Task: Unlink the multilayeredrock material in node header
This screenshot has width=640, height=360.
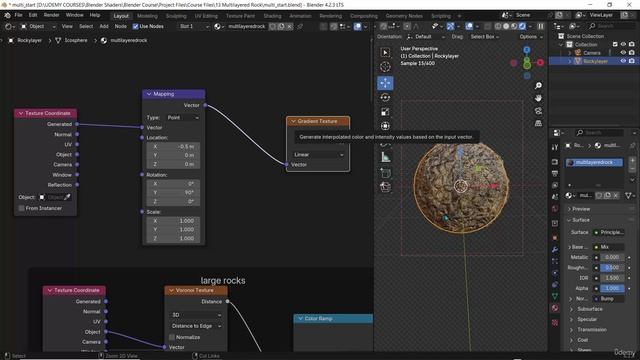Action: [289, 27]
